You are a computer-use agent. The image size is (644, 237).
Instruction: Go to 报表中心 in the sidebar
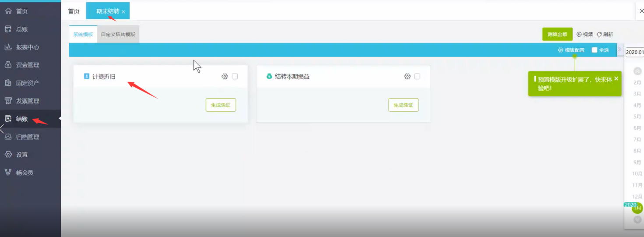point(30,47)
